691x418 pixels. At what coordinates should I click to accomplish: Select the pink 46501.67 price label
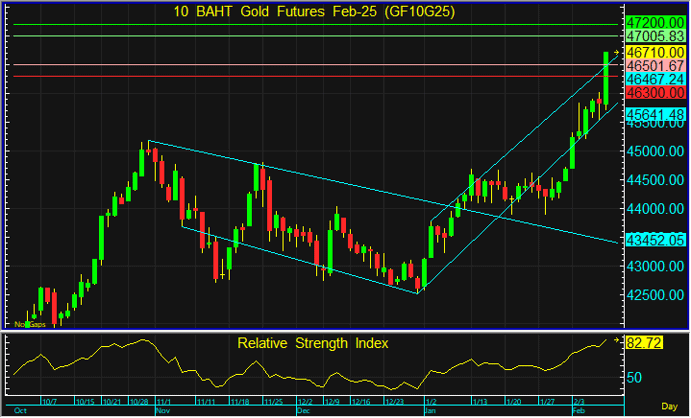coord(654,65)
